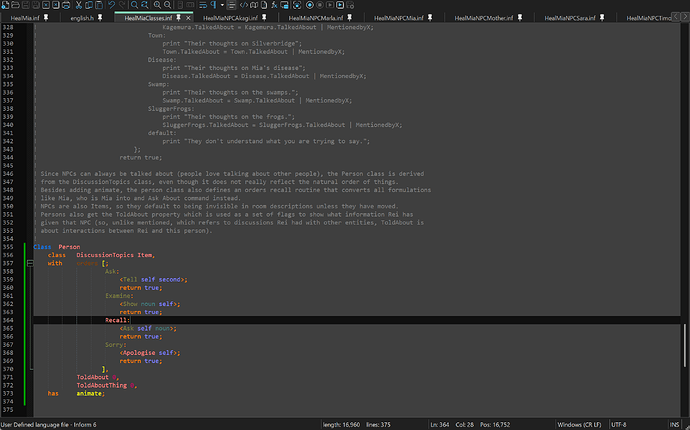Click the Save Recorded Macro icon
This screenshot has width=690, height=430.
pos(350,5)
